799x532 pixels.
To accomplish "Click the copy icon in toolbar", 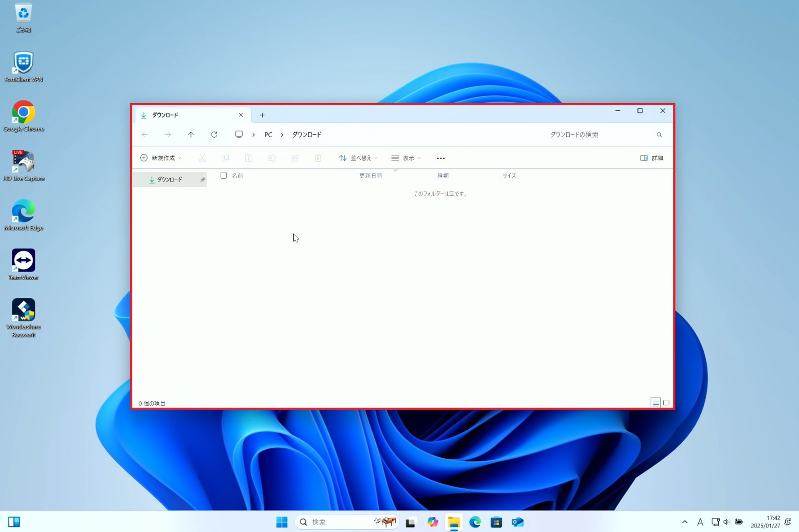I will click(226, 158).
